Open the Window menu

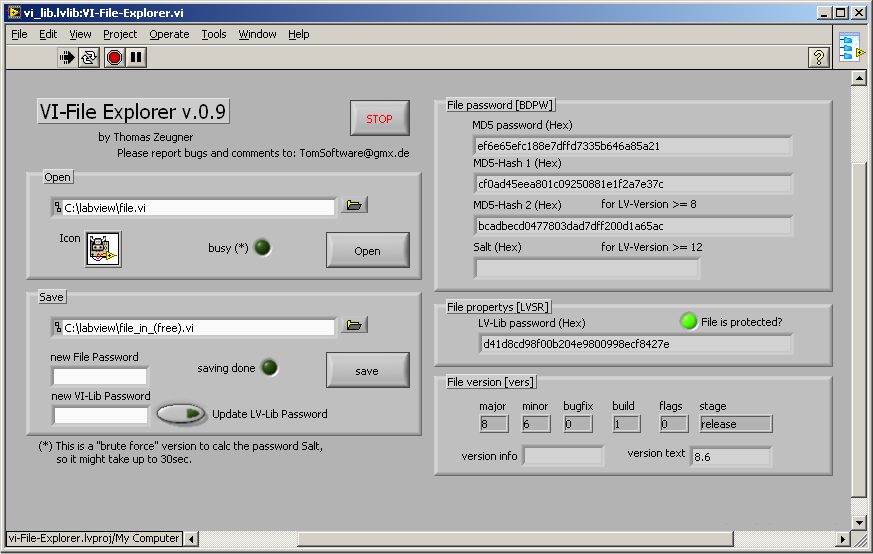(257, 35)
